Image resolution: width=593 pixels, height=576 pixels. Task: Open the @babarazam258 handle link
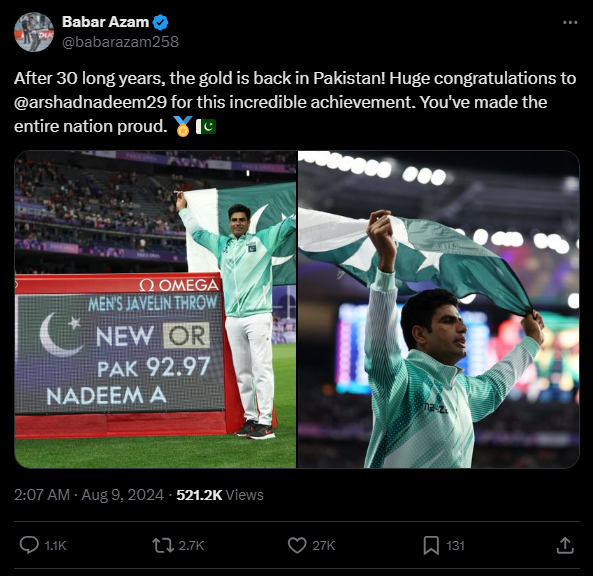coord(120,42)
